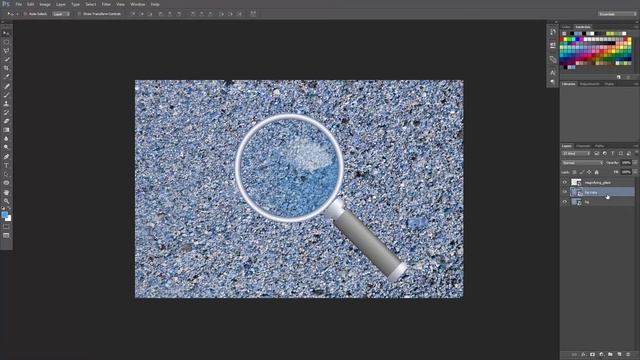This screenshot has height=360, width=640.
Task: Hide the bg layer
Action: click(x=565, y=202)
